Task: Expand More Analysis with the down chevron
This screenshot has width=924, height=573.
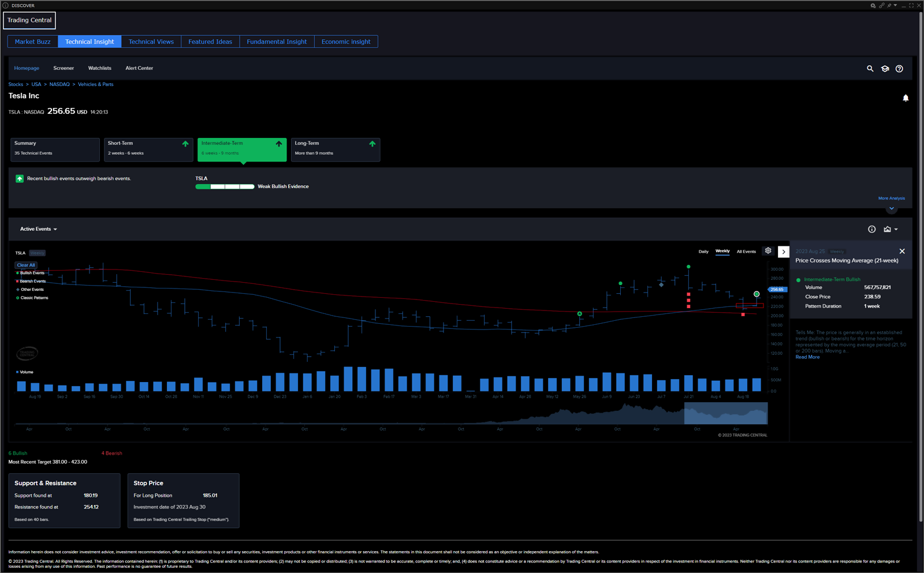Action: click(x=891, y=209)
